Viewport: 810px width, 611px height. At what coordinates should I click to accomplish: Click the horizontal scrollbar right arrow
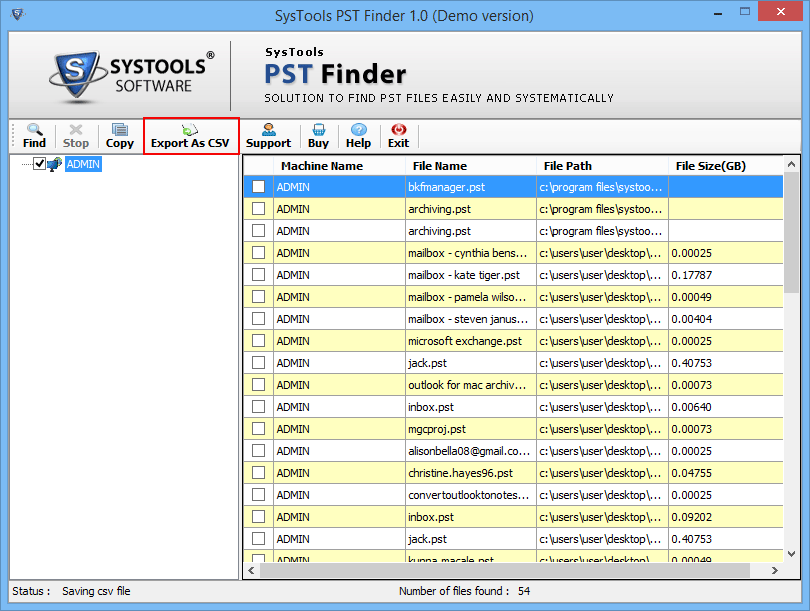coord(774,570)
